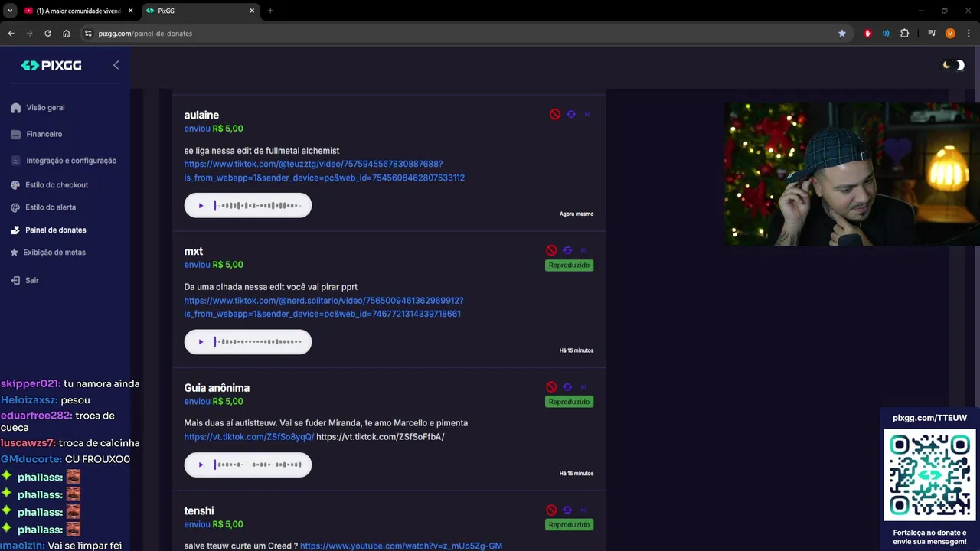The width and height of the screenshot is (980, 551).
Task: Collapse the PIXGG sidebar with the chevron
Action: tap(116, 65)
